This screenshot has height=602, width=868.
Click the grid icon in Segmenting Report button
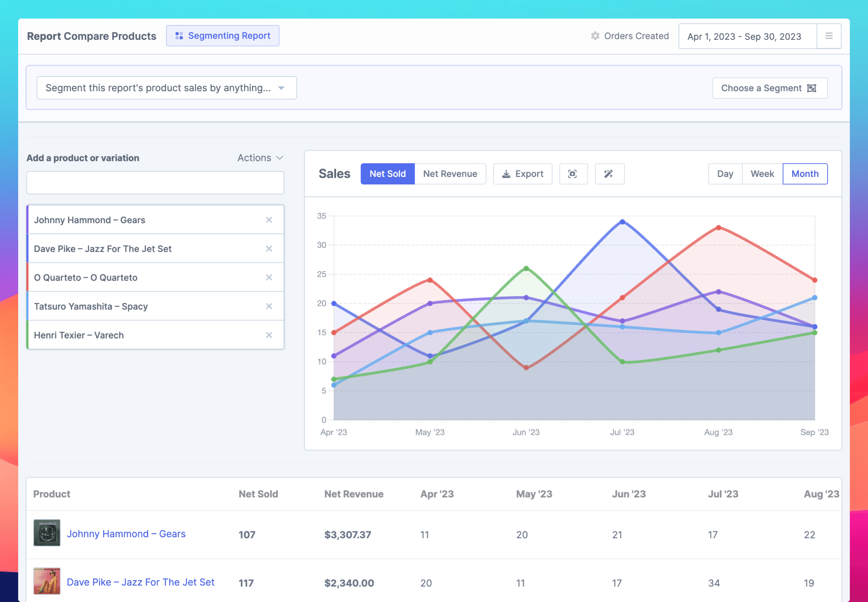[x=179, y=35]
